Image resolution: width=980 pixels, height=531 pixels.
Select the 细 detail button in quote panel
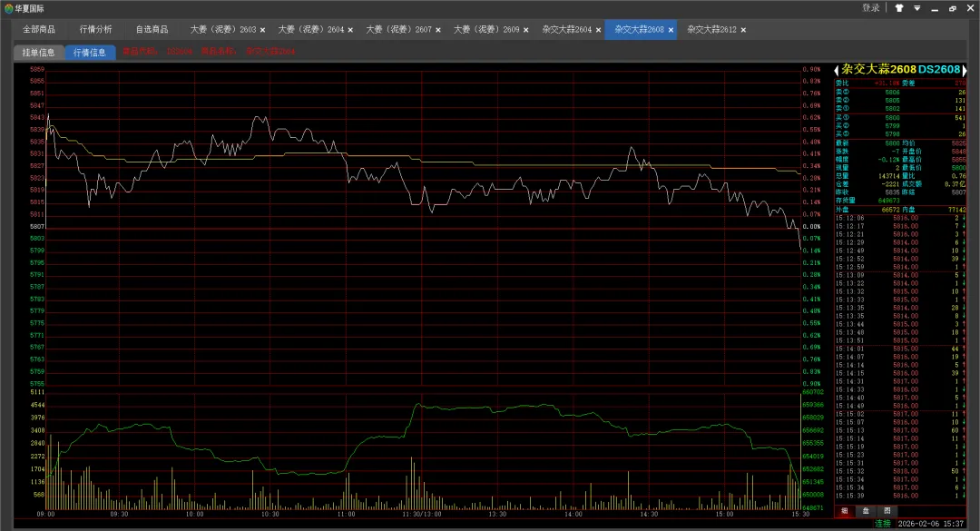pos(845,511)
